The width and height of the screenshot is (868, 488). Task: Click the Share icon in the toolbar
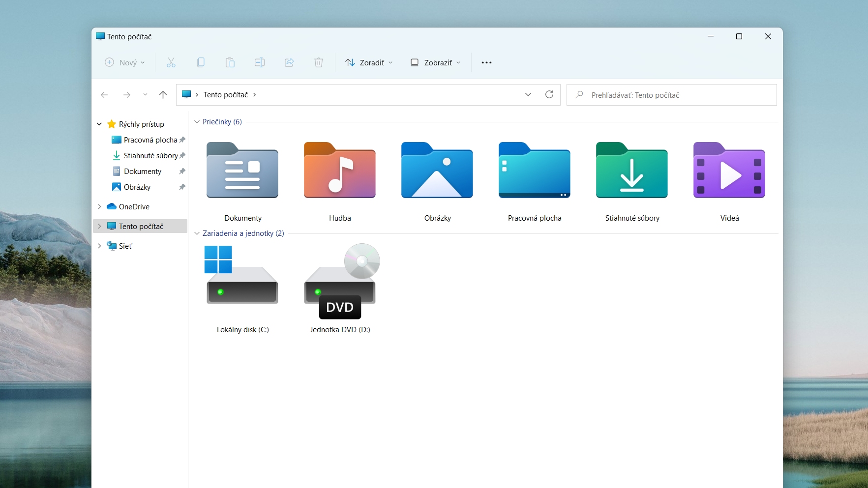289,62
